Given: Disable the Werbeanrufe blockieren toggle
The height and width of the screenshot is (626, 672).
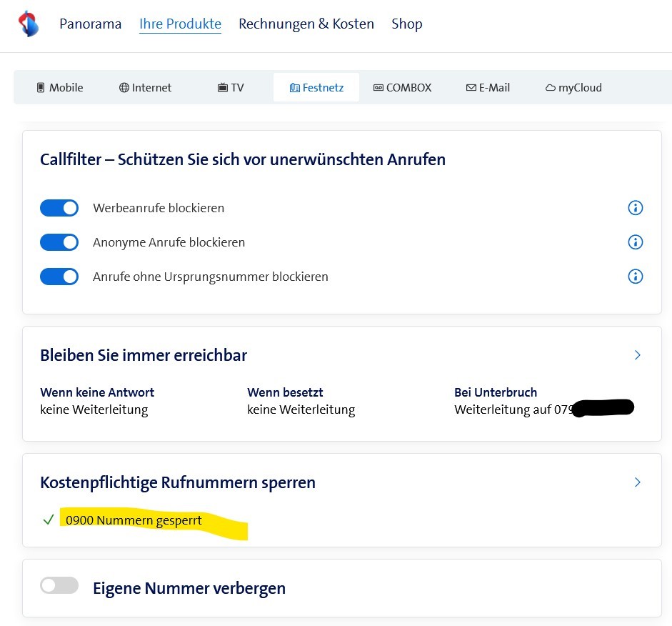Looking at the screenshot, I should [59, 207].
